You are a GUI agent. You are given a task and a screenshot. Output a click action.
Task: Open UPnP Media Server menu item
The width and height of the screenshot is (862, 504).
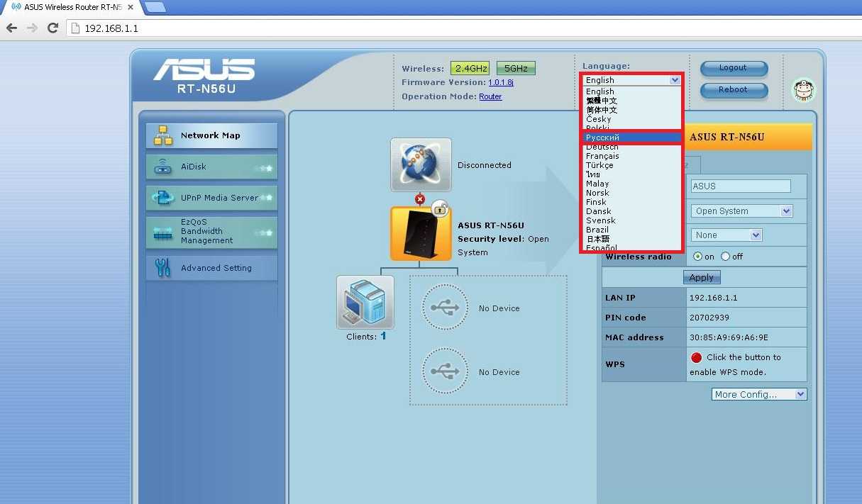[211, 198]
